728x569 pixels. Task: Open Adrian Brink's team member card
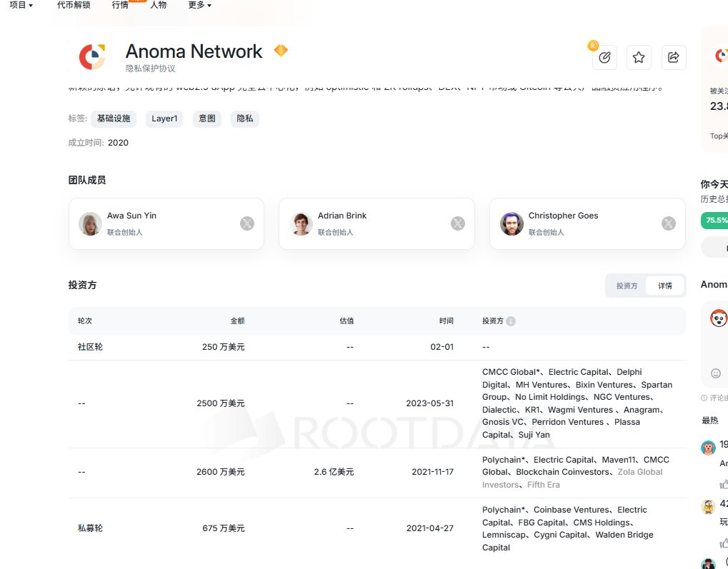pos(377,223)
